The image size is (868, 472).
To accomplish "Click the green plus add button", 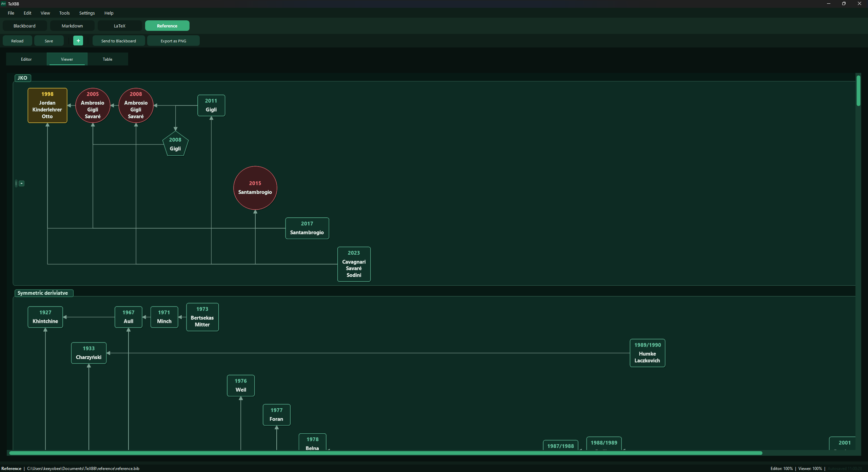I will 78,41.
